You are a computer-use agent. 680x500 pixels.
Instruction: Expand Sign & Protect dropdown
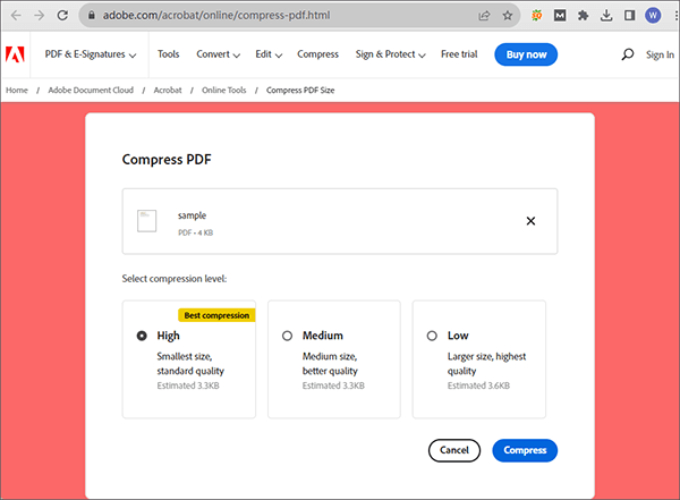click(390, 55)
